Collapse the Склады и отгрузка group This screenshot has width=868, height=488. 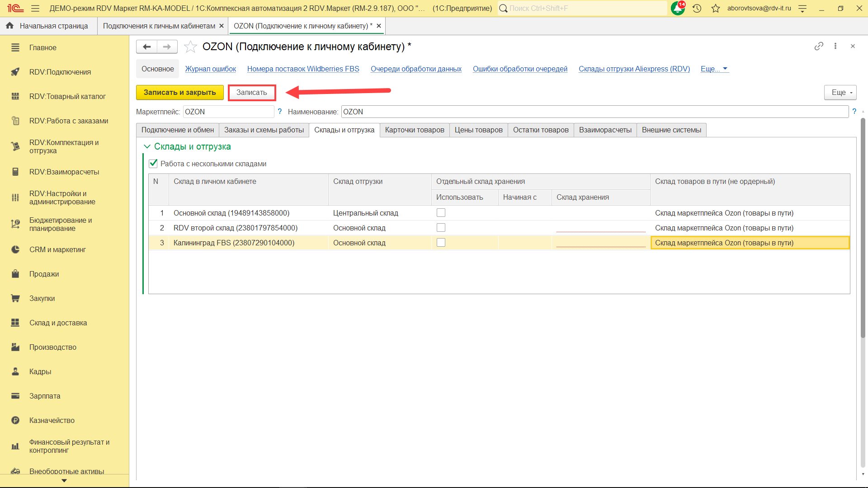point(147,146)
